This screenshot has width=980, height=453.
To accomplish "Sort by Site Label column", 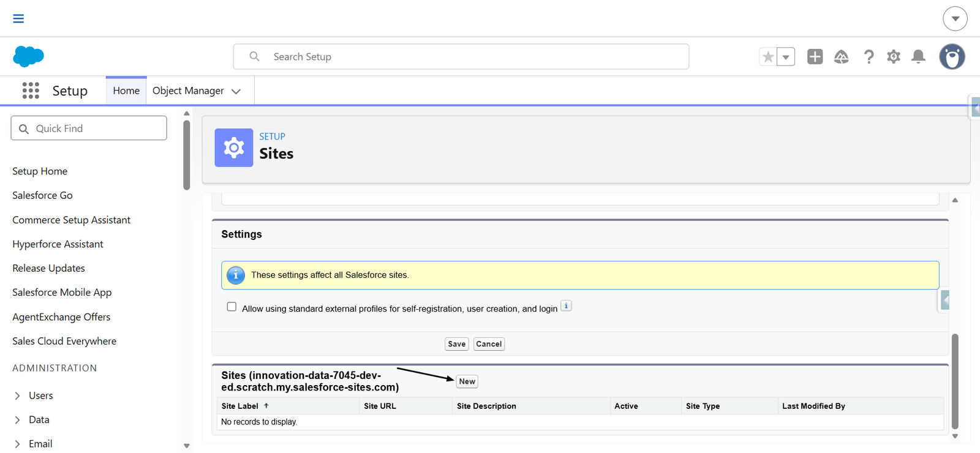I will (x=239, y=406).
